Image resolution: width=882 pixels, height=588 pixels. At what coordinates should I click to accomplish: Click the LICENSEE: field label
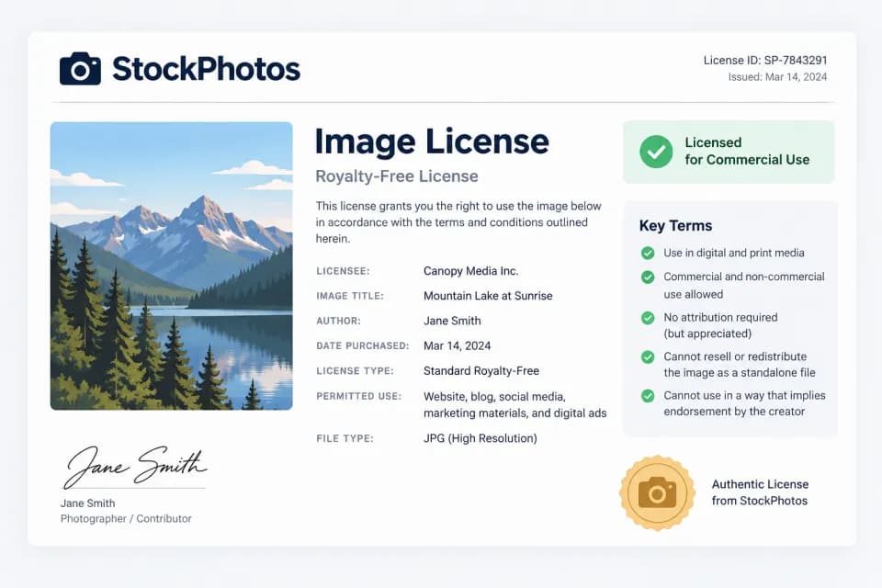[x=343, y=271]
